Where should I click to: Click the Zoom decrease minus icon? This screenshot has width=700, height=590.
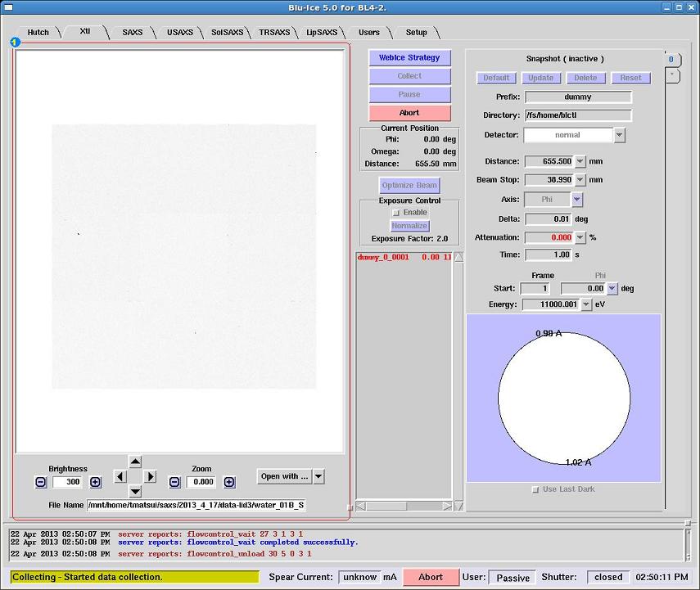(174, 482)
